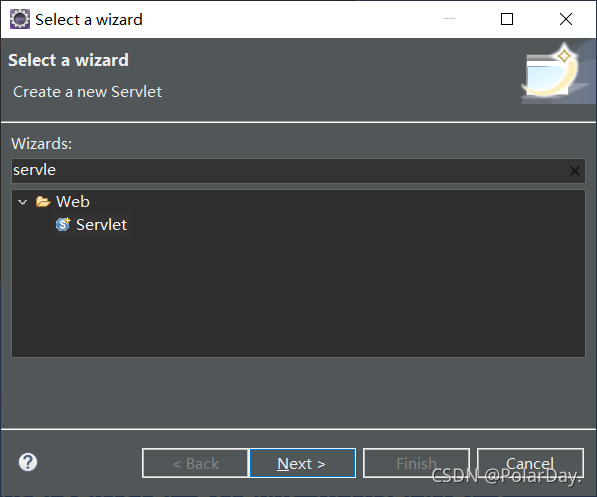Viewport: 597px width, 497px height.
Task: Collapse the Web category chevron
Action: (23, 202)
